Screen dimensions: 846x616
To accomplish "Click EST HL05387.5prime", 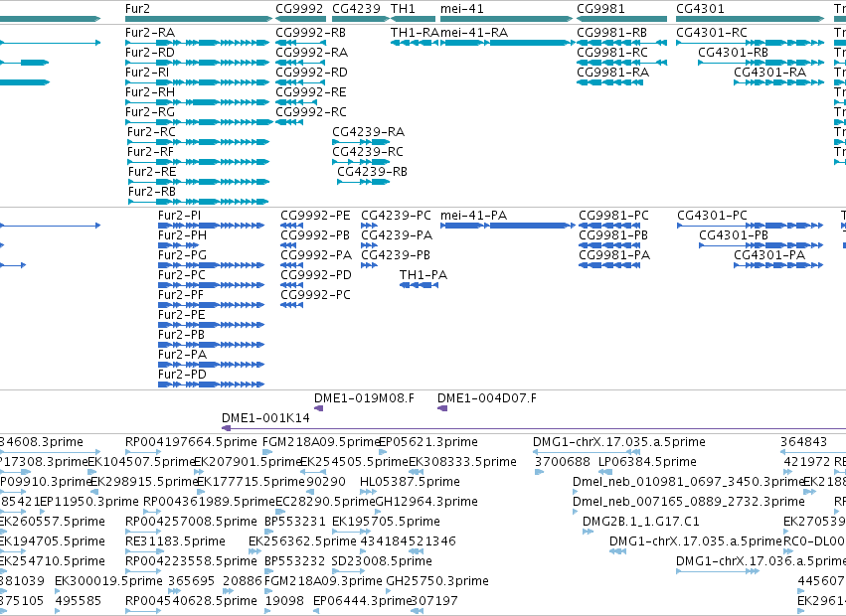I will tap(369, 492).
